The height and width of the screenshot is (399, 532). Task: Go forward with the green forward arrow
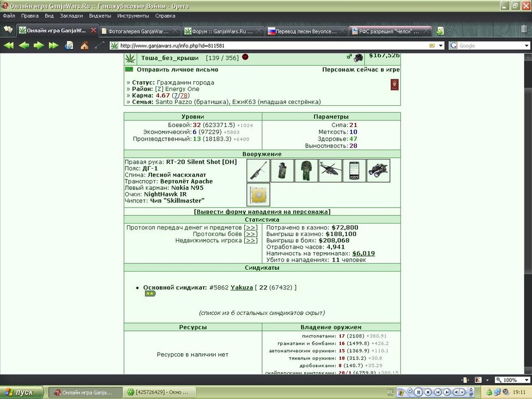[39, 45]
